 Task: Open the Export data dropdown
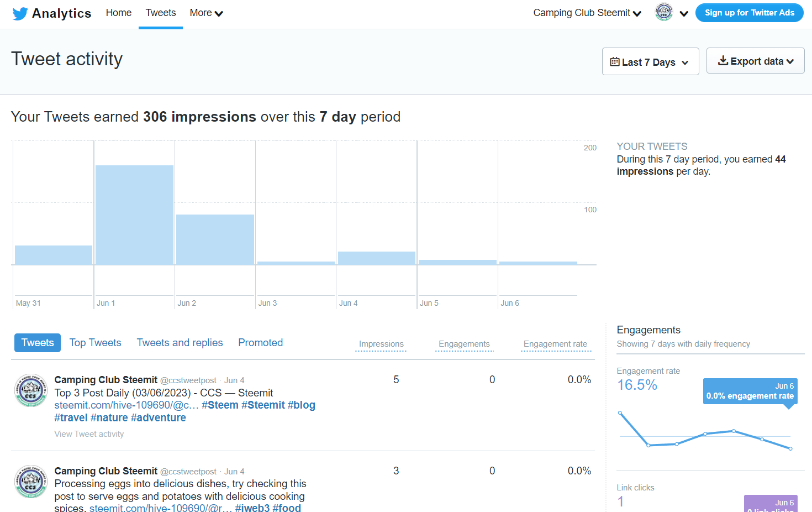click(x=755, y=61)
